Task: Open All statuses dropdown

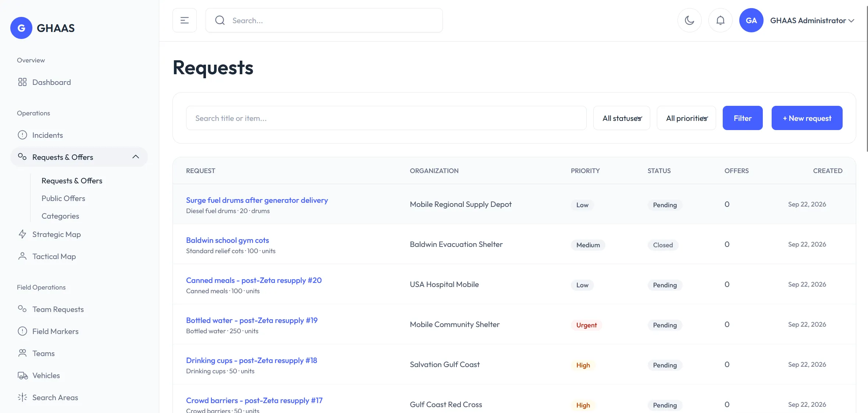Action: (x=622, y=118)
